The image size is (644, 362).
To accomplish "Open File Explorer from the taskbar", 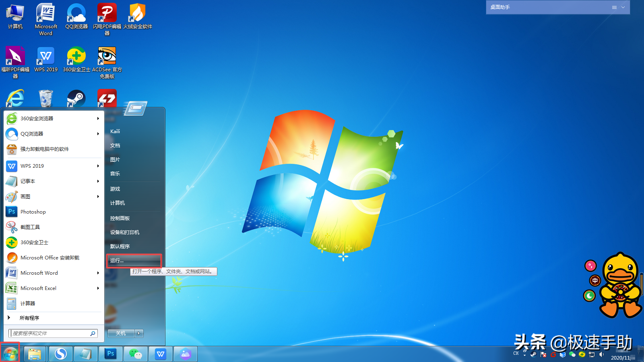I will (35, 354).
